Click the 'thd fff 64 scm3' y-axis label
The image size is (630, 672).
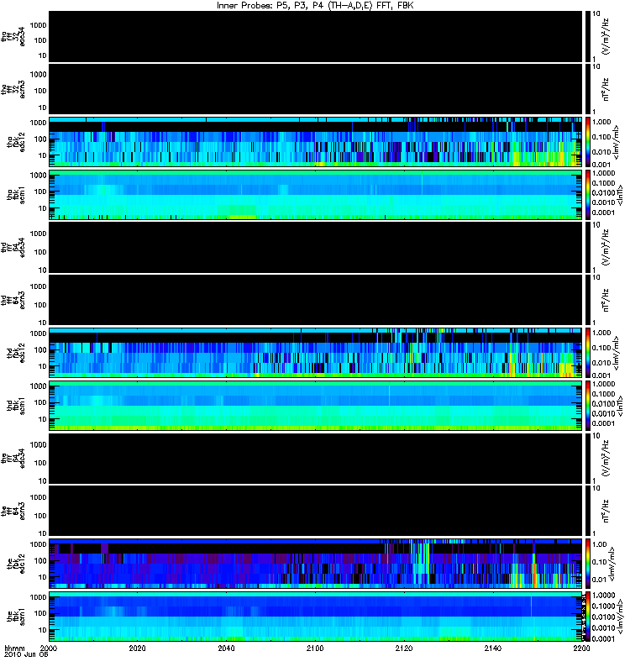[x=13, y=301]
